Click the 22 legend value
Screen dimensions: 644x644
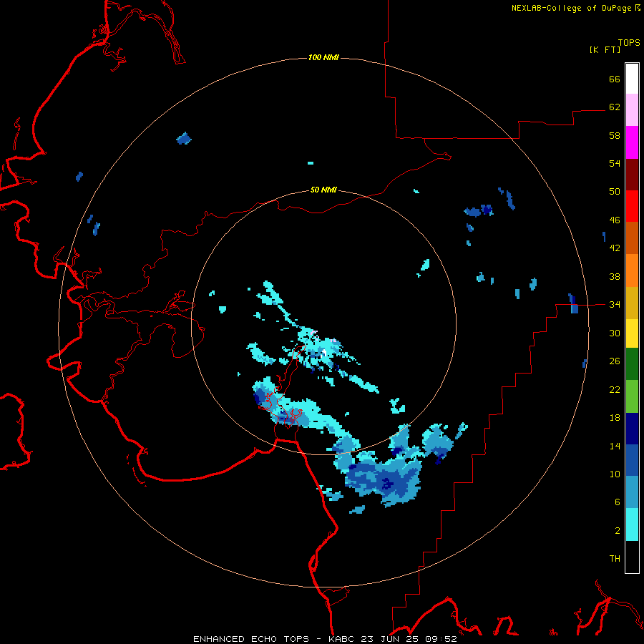615,389
